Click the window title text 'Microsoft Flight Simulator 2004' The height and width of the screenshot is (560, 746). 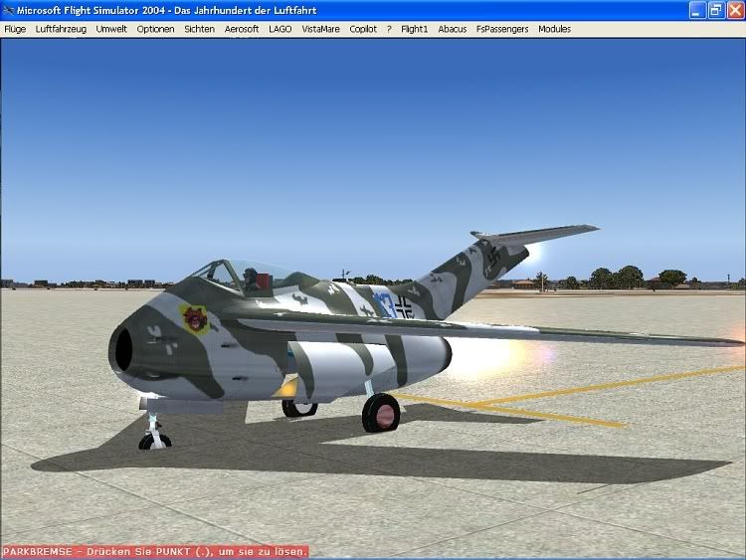click(x=92, y=10)
